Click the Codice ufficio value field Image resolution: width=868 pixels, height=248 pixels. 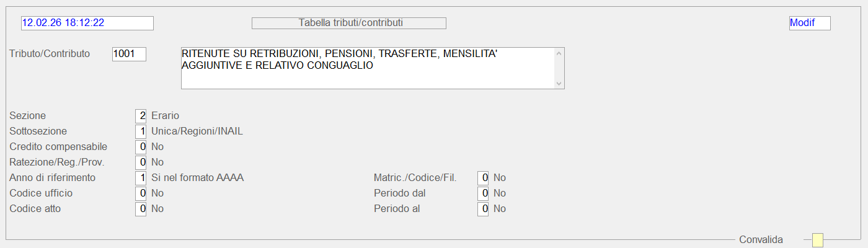tap(141, 193)
